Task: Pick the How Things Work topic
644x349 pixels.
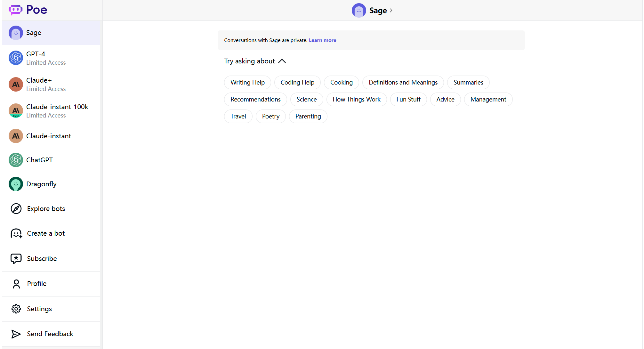Action: pyautogui.click(x=357, y=100)
